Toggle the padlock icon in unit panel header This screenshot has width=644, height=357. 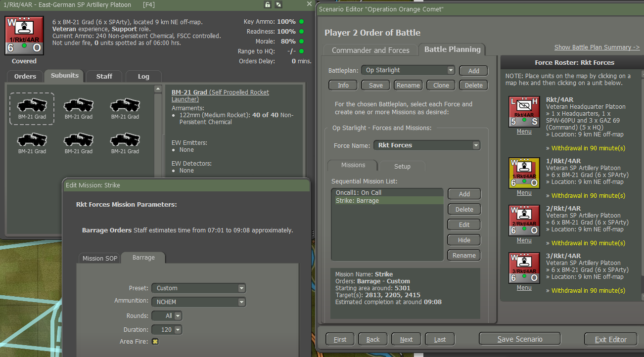pos(268,4)
